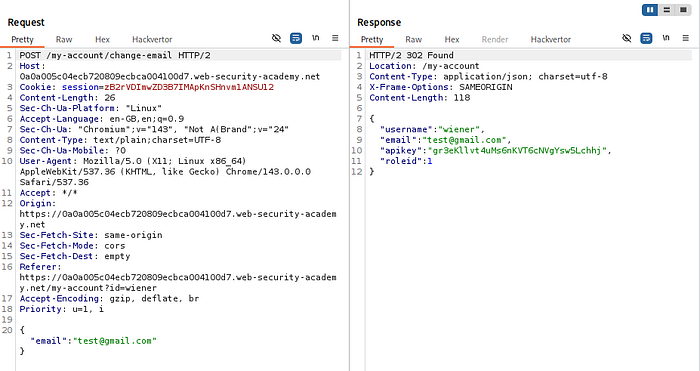This screenshot has width=700, height=371.
Task: Switch to Response Hex tab
Action: 452,39
